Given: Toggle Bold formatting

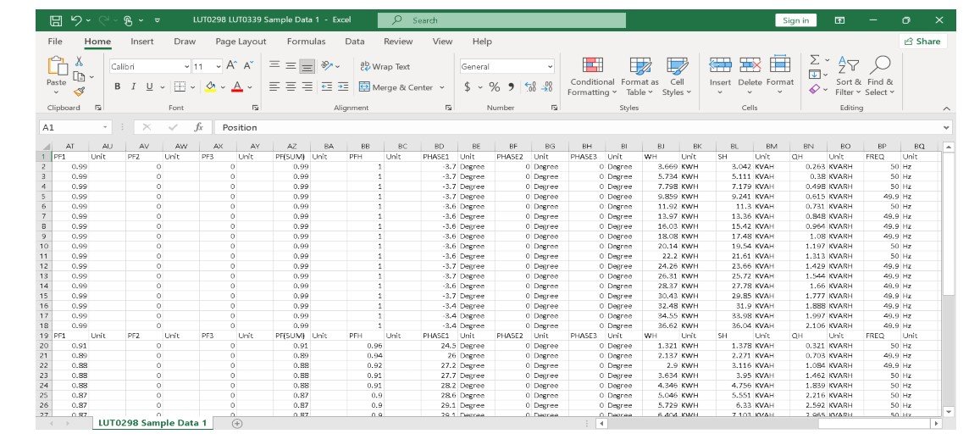Looking at the screenshot, I should pyautogui.click(x=118, y=86).
